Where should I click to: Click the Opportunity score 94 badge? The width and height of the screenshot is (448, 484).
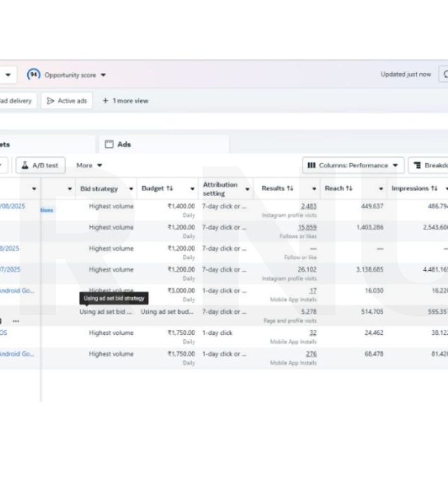pos(33,74)
